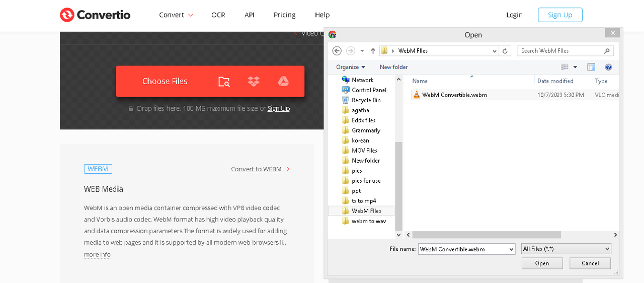This screenshot has width=644, height=283.
Task: Click the Sign Up button in header
Action: (560, 15)
